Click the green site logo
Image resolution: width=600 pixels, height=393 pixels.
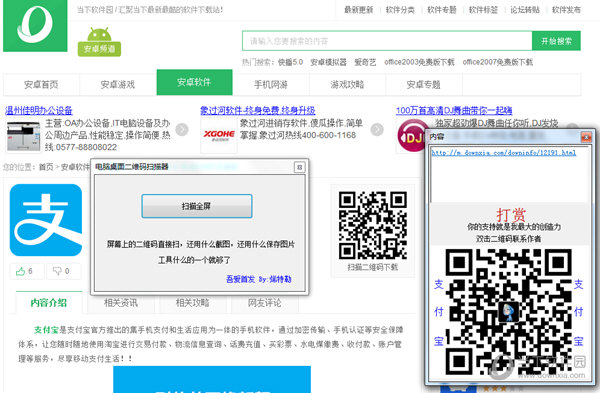click(35, 25)
